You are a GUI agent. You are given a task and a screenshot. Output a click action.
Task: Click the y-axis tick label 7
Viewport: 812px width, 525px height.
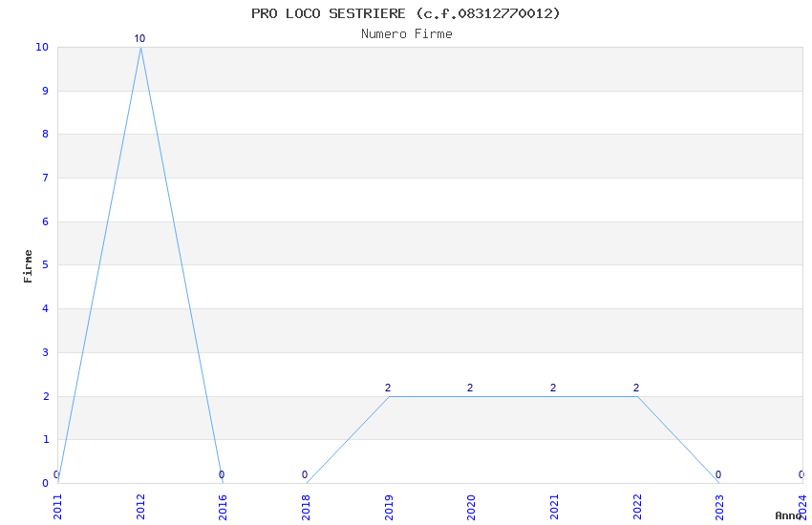click(x=46, y=178)
